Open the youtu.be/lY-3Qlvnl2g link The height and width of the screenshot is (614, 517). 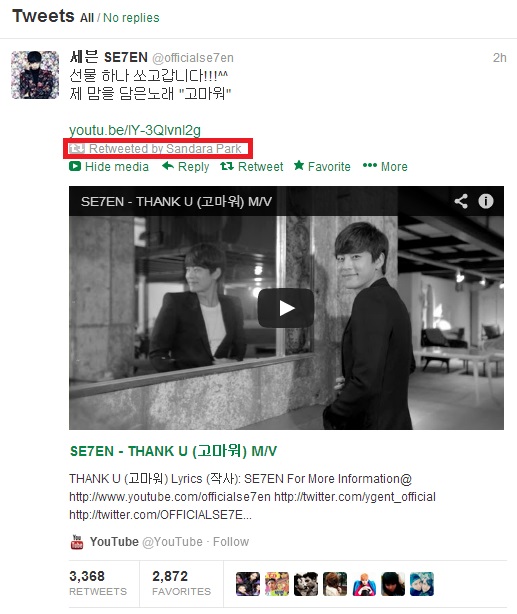(135, 130)
